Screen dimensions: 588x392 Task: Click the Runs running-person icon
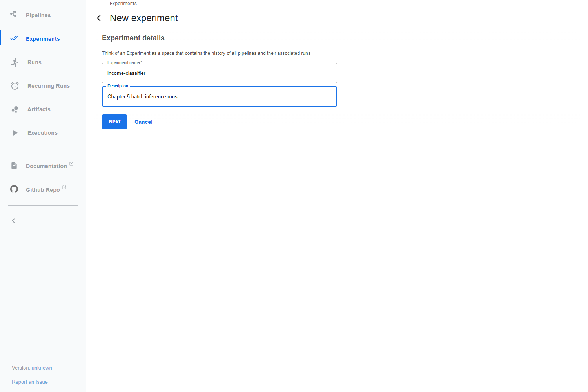click(x=15, y=62)
